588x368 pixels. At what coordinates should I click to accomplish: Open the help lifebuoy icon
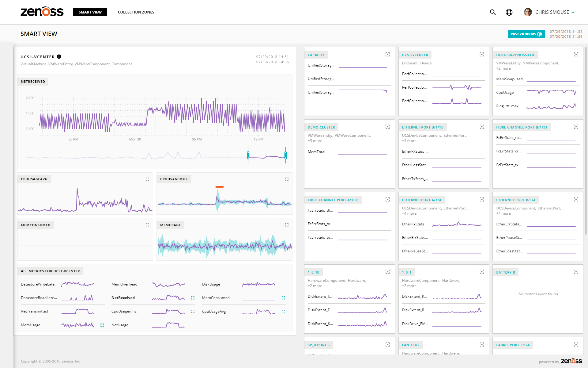click(509, 12)
